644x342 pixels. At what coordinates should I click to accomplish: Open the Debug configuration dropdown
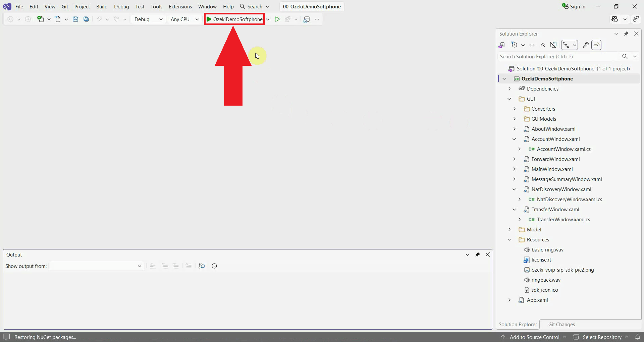149,19
